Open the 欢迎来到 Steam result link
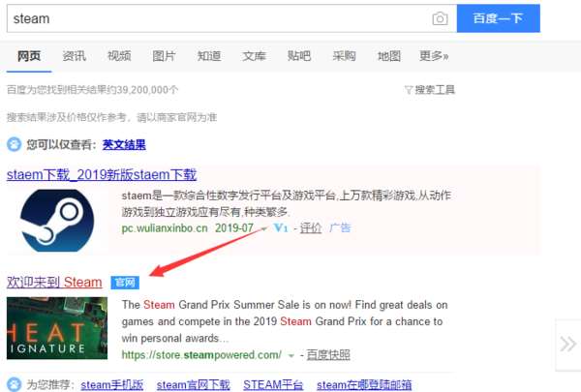Viewport: 581px width, 392px height. pyautogui.click(x=54, y=283)
